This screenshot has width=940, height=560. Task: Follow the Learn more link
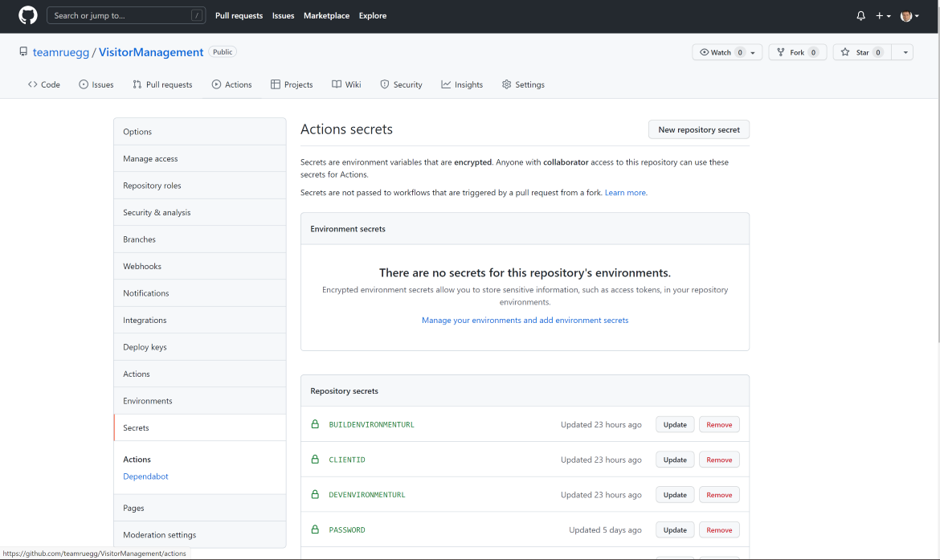point(625,193)
